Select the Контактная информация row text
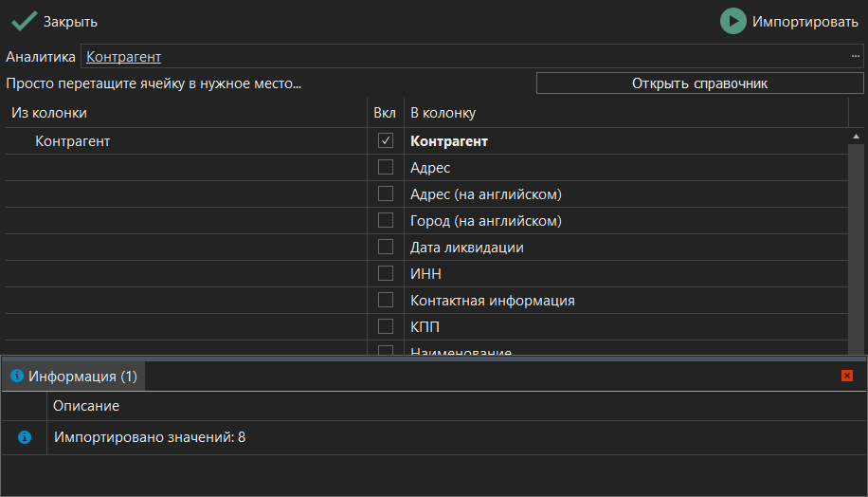 (492, 301)
